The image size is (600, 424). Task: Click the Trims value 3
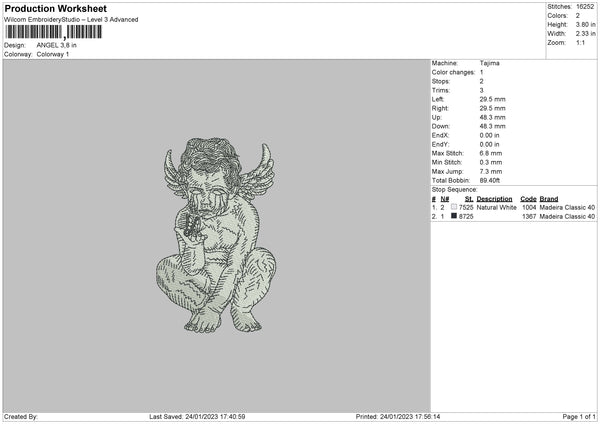coord(481,90)
